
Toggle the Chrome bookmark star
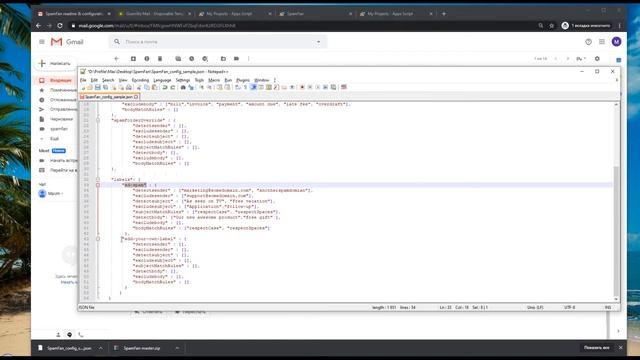551,25
